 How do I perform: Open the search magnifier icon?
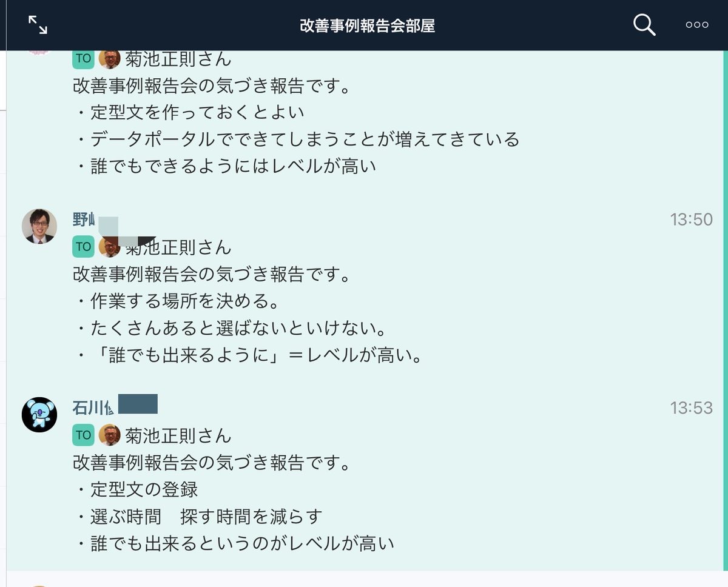644,25
